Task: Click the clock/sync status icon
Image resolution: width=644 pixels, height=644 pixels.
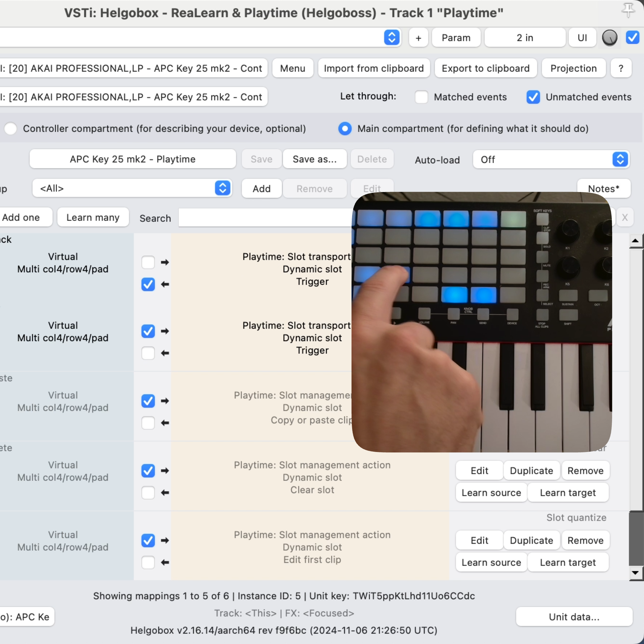Action: (x=609, y=38)
